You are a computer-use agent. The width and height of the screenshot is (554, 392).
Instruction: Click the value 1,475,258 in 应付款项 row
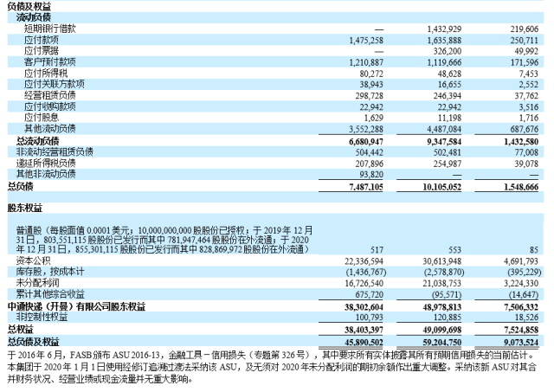[366, 41]
